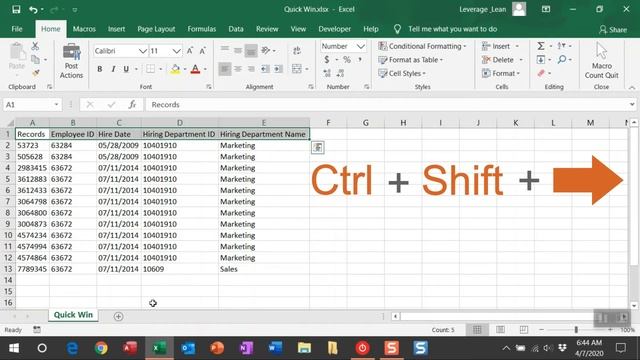Click the Clear eraser icon in Editing group
This screenshot has width=640, height=360.
[x=541, y=73]
